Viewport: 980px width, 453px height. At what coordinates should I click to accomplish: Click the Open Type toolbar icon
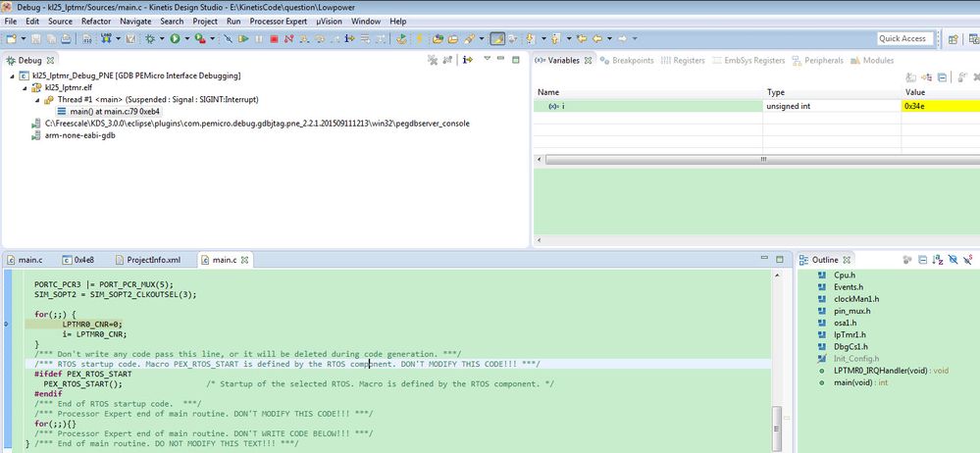coord(438,39)
